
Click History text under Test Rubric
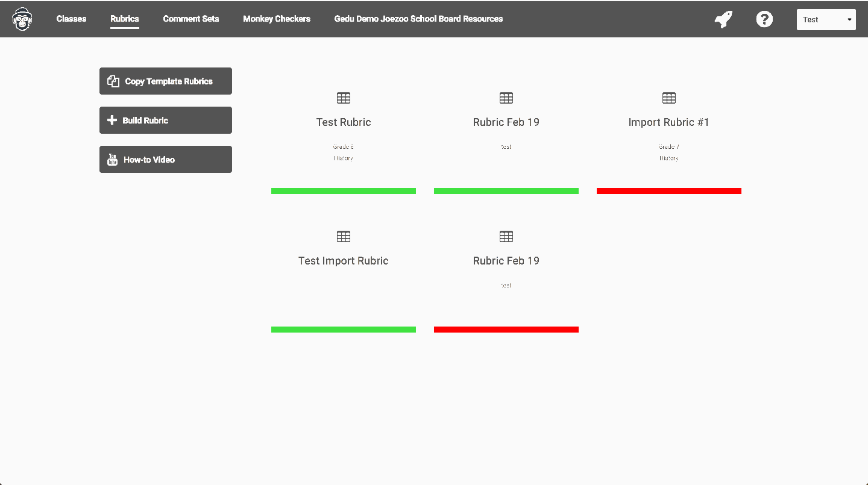click(344, 158)
